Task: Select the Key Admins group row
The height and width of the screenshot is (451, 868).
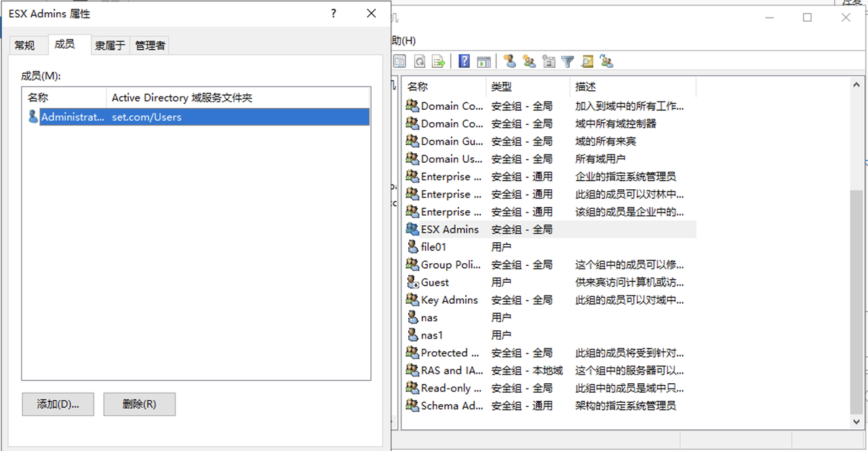Action: pyautogui.click(x=449, y=300)
